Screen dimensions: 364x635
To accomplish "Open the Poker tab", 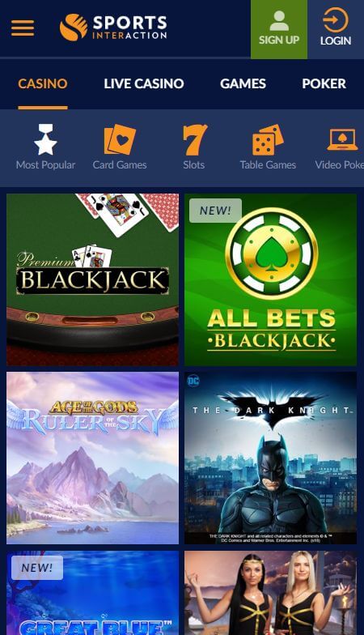I will click(324, 84).
